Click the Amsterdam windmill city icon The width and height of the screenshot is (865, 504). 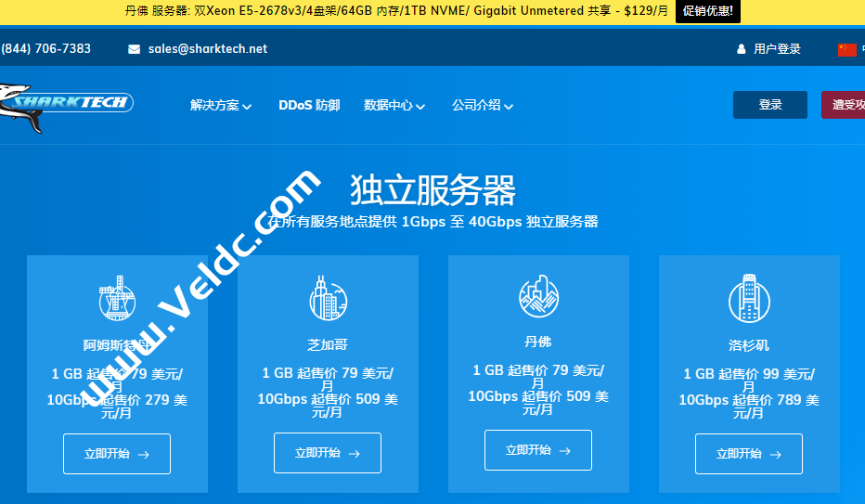pos(117,298)
